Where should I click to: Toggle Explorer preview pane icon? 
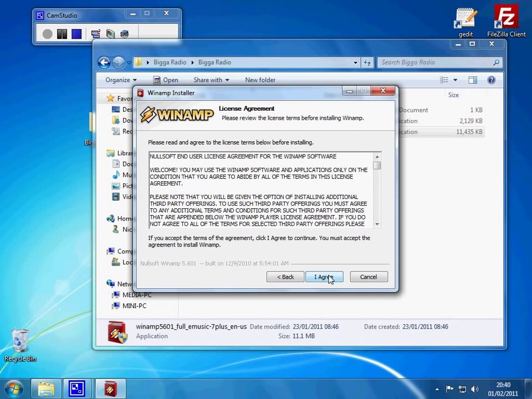[x=472, y=80]
